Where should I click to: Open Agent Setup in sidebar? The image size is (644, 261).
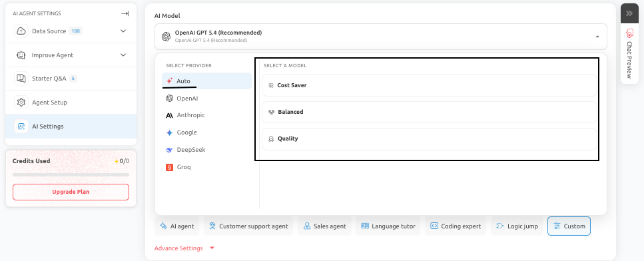tap(71, 102)
